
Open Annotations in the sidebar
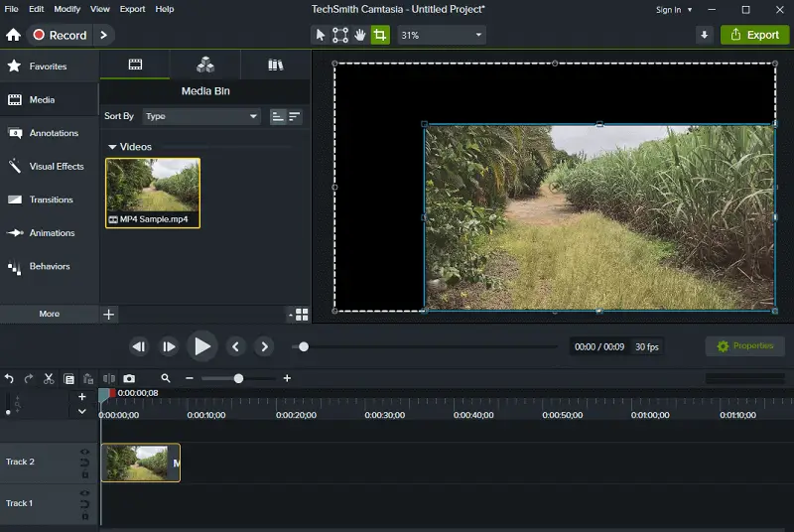pyautogui.click(x=49, y=133)
